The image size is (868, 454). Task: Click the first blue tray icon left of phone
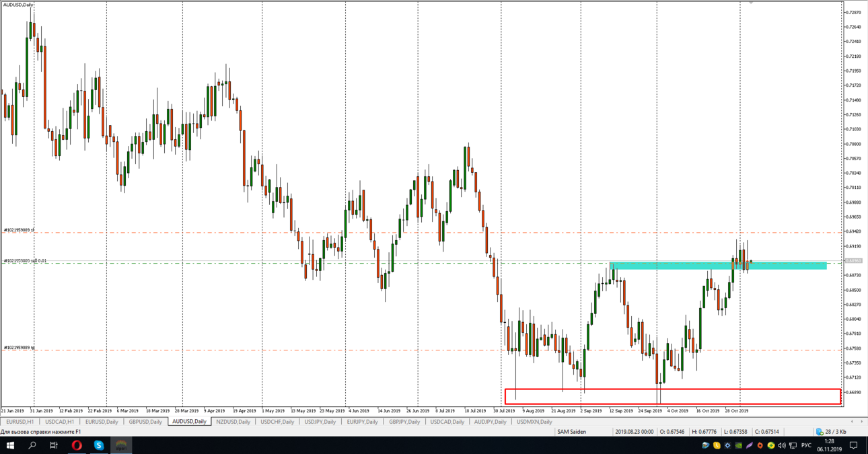(705, 445)
